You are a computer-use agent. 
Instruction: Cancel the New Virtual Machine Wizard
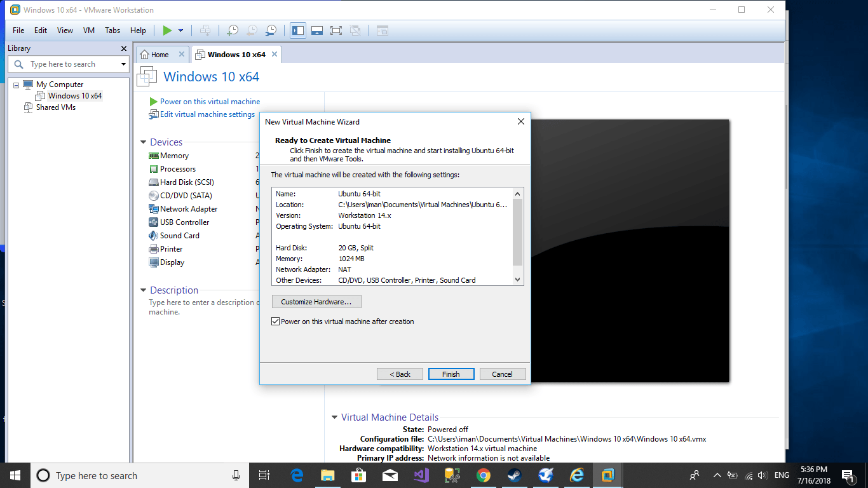pyautogui.click(x=503, y=374)
